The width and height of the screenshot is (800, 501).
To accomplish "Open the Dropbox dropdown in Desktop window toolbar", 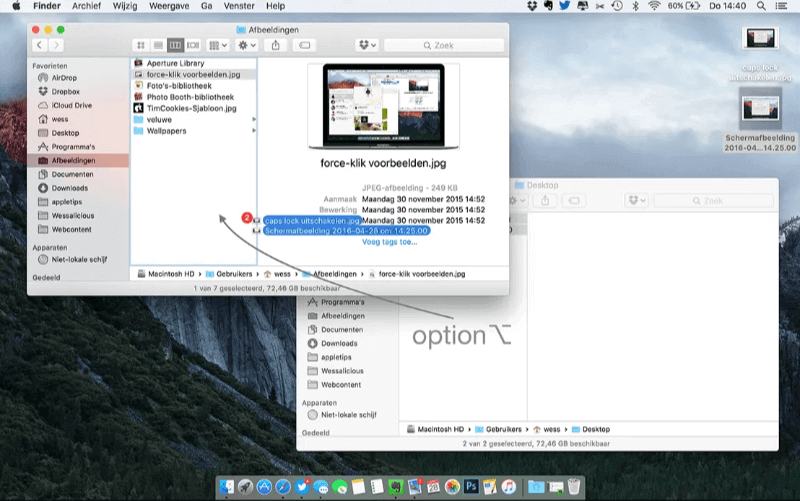I will pyautogui.click(x=637, y=201).
